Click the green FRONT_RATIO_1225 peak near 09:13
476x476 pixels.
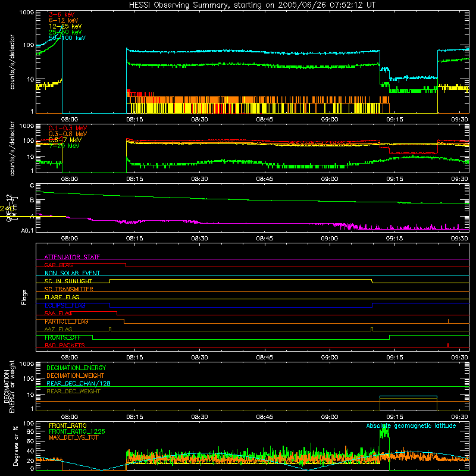point(384,431)
